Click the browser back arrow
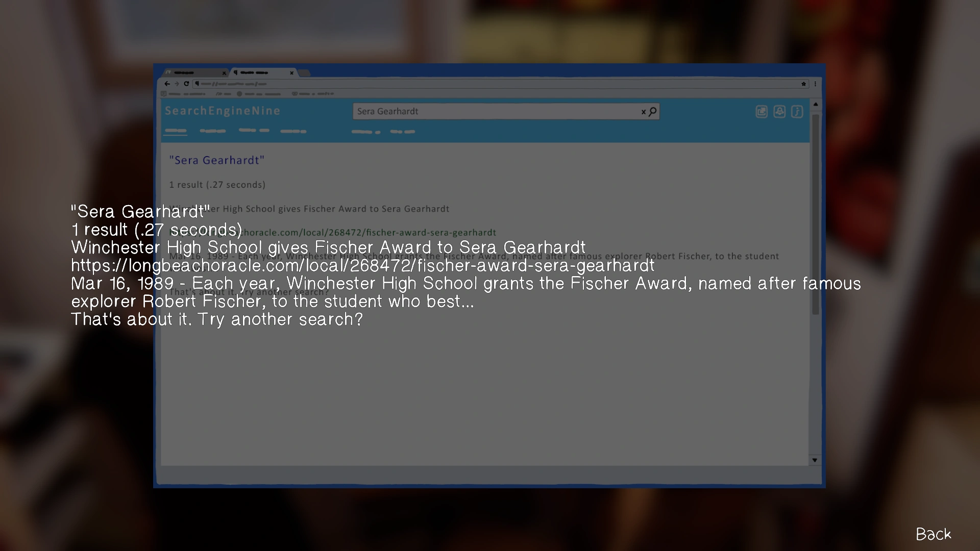 (x=167, y=84)
